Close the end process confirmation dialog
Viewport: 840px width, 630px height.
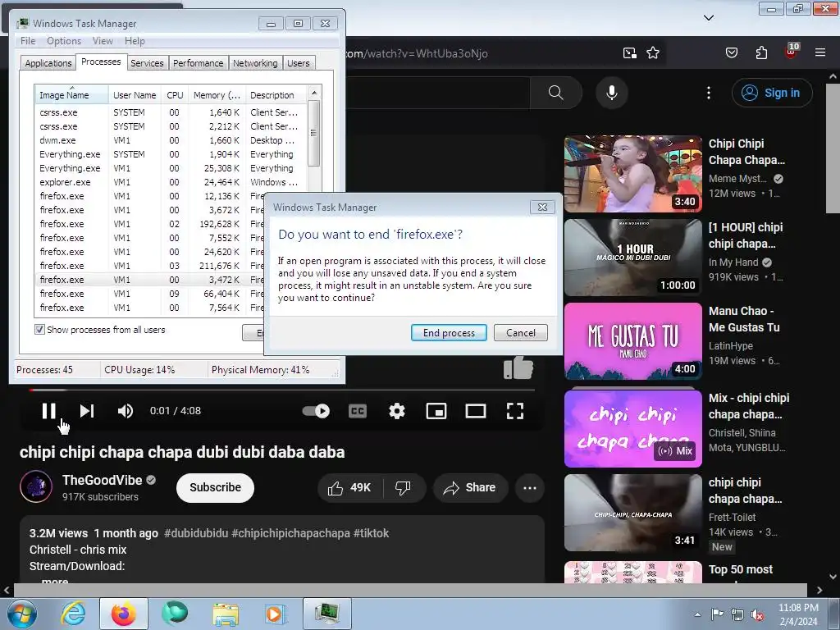click(542, 208)
